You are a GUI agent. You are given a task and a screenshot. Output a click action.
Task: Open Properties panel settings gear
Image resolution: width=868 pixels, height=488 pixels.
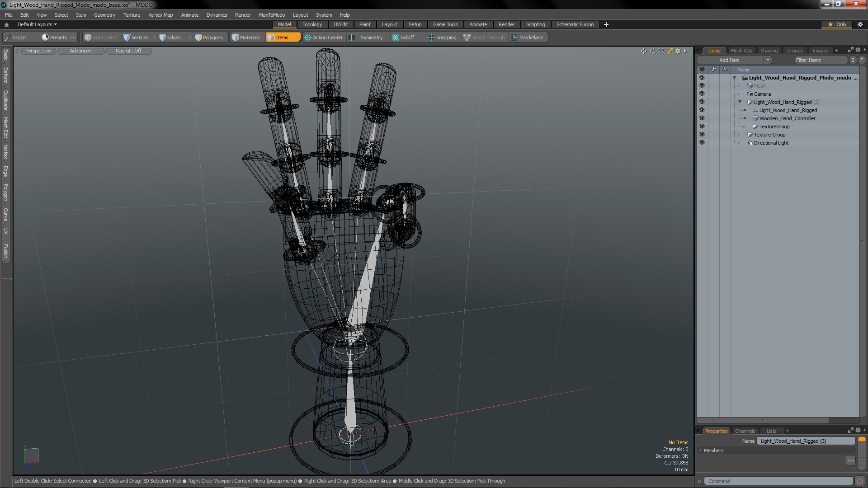(x=858, y=431)
